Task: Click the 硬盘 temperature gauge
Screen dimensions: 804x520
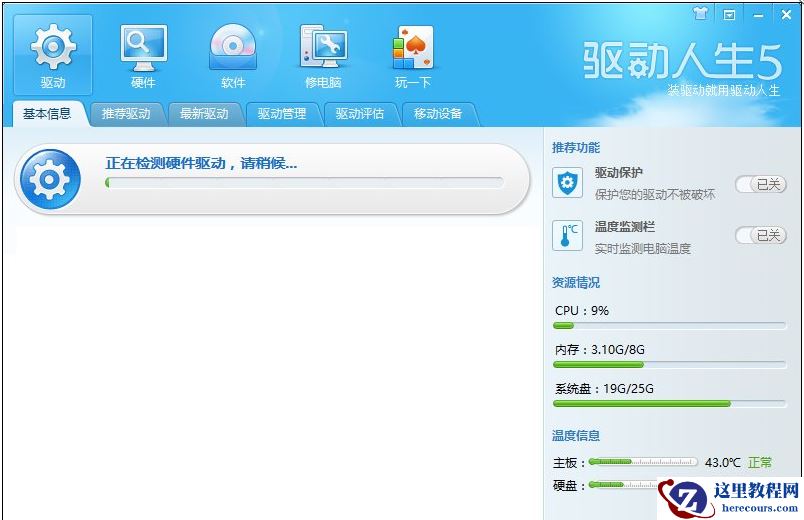Action: (x=623, y=485)
